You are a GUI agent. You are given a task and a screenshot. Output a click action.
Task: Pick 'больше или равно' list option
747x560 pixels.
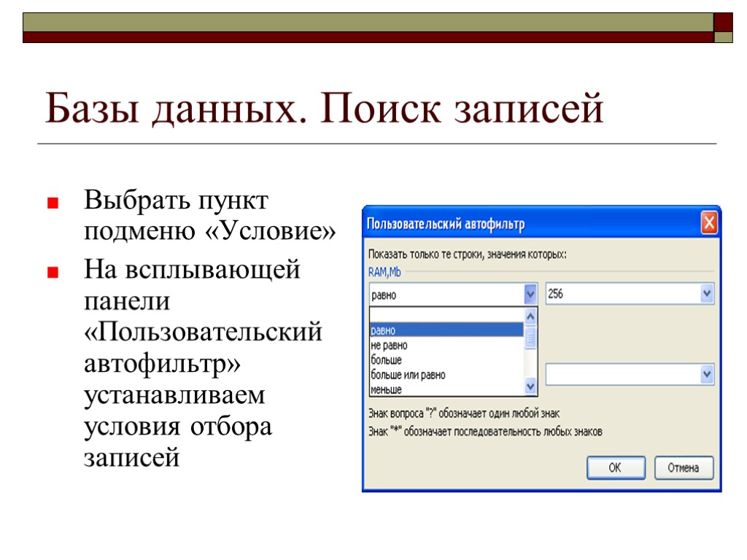pos(446,374)
